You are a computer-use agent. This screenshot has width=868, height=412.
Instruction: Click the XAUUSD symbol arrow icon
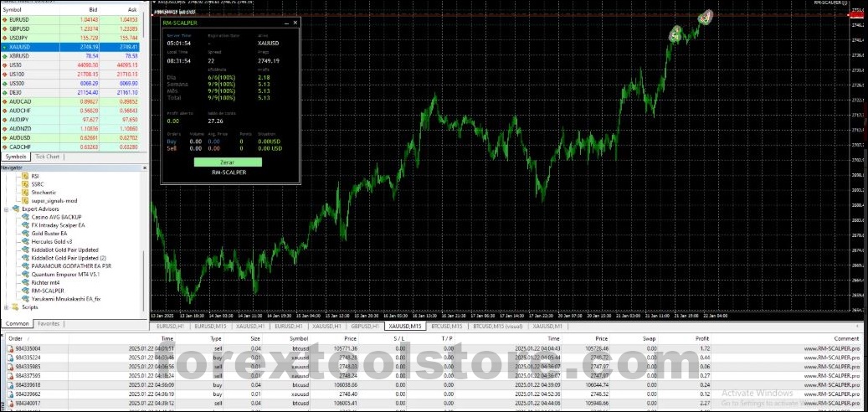coord(4,47)
